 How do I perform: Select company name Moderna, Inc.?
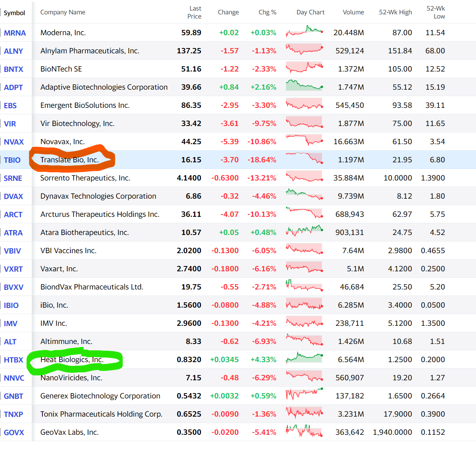(63, 33)
